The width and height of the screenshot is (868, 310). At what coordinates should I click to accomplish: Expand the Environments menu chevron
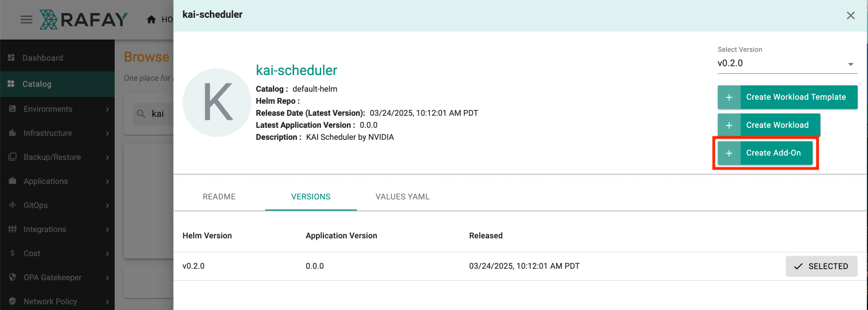tap(107, 109)
